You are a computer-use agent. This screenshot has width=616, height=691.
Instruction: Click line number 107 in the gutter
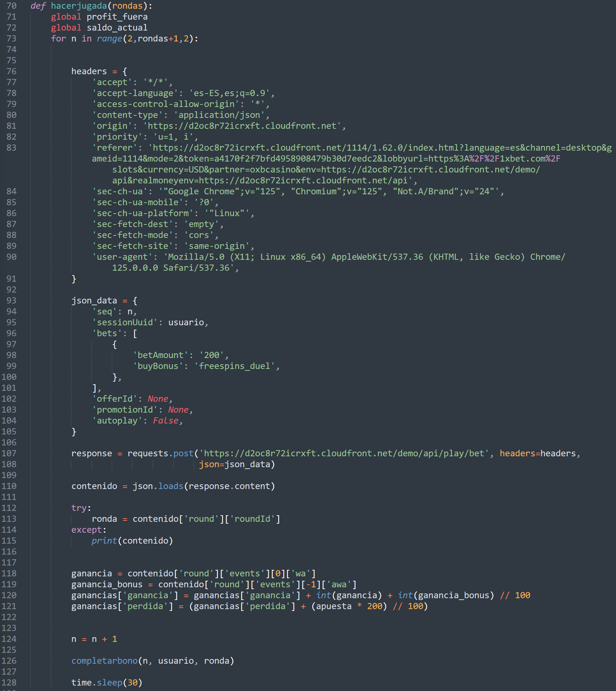tap(9, 453)
